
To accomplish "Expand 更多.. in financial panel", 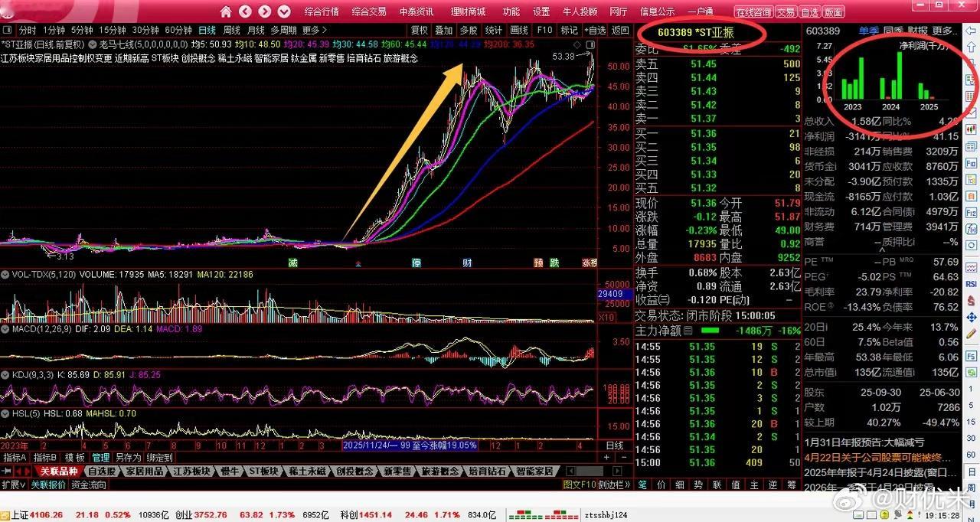I will 945,31.
